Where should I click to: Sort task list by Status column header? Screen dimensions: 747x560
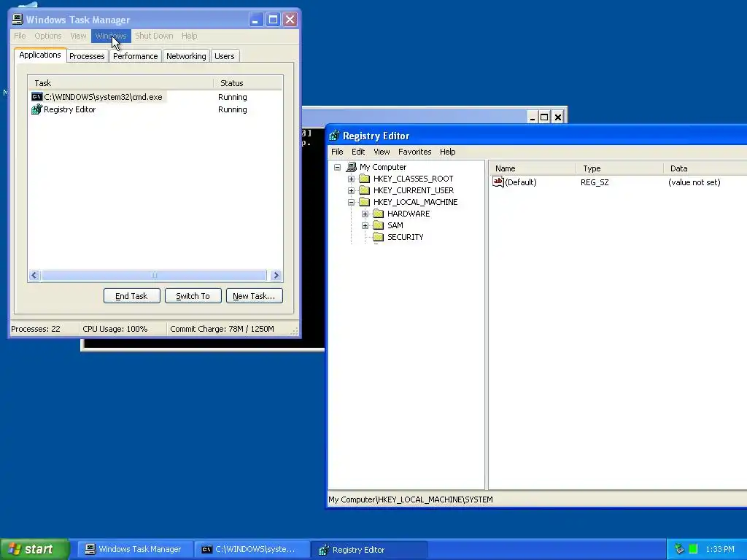tap(248, 83)
